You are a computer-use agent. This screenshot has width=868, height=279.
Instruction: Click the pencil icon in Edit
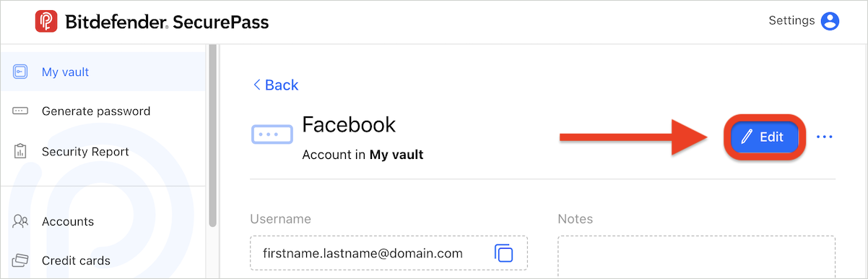tap(747, 137)
